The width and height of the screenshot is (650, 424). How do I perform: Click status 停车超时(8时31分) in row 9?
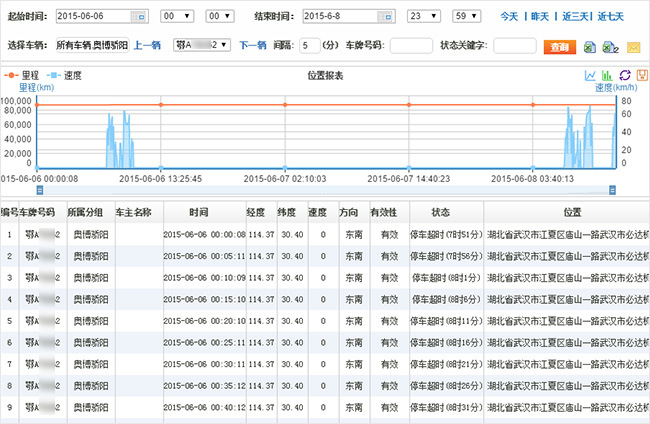point(446,407)
